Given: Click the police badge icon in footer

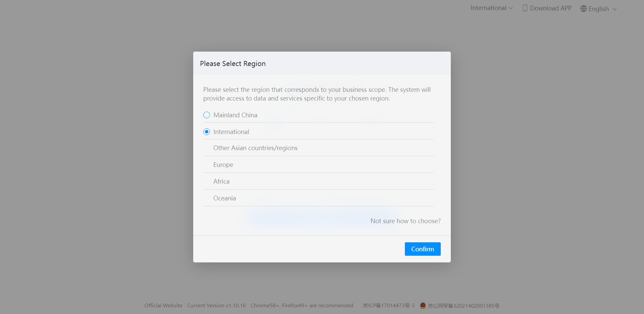Looking at the screenshot, I should [x=422, y=305].
